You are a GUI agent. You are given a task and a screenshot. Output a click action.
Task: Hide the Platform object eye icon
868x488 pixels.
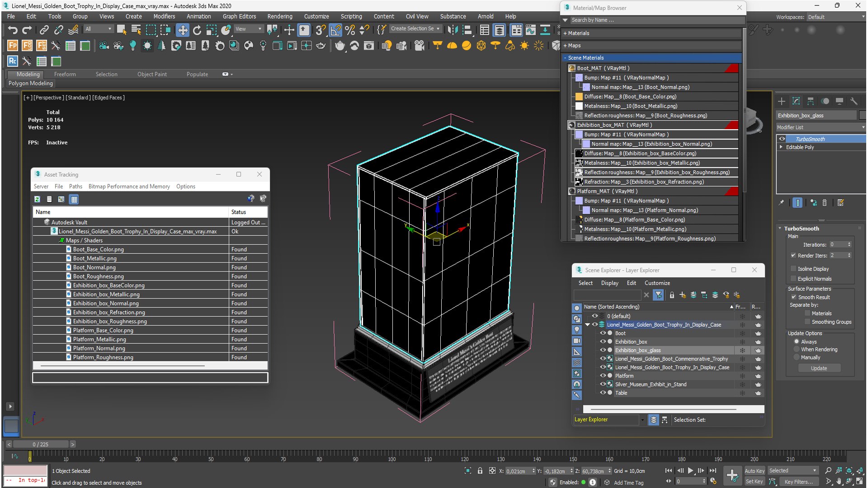[603, 376]
